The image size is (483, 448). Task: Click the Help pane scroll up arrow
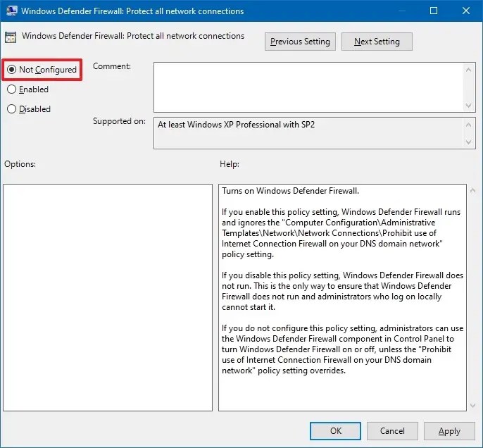coord(473,191)
